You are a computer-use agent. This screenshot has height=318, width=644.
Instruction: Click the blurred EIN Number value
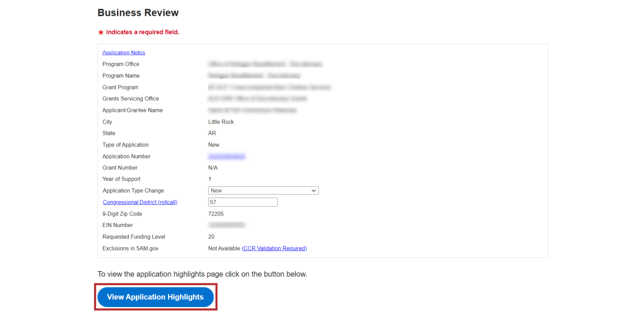click(226, 225)
